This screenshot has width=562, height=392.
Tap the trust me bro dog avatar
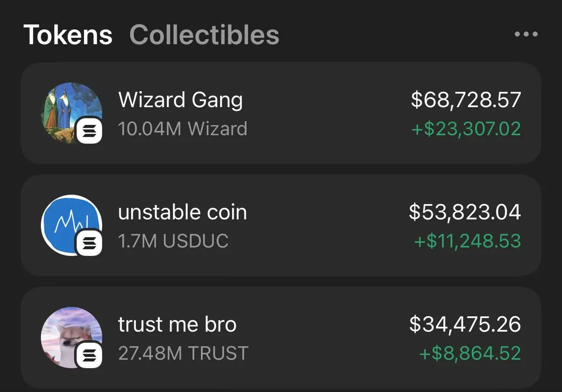click(x=72, y=338)
